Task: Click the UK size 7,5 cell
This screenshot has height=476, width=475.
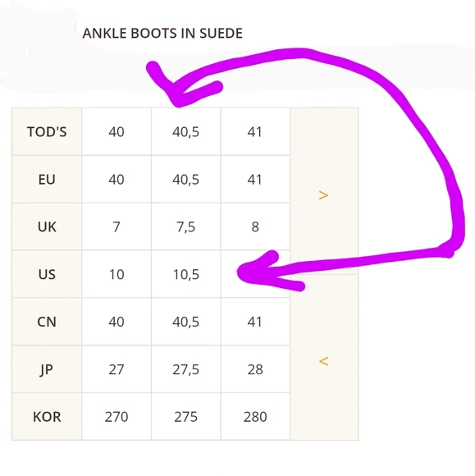Action: 185,227
